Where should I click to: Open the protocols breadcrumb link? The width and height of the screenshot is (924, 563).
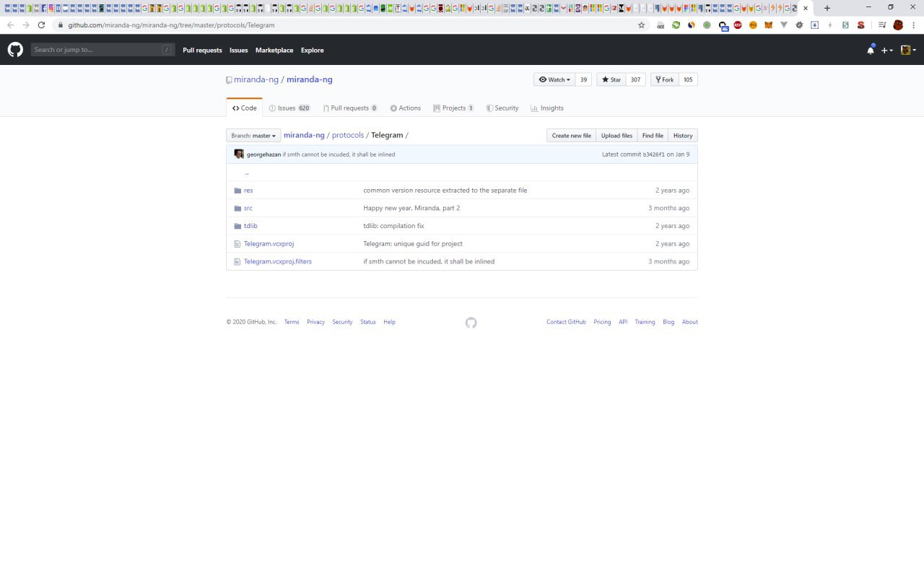[348, 135]
